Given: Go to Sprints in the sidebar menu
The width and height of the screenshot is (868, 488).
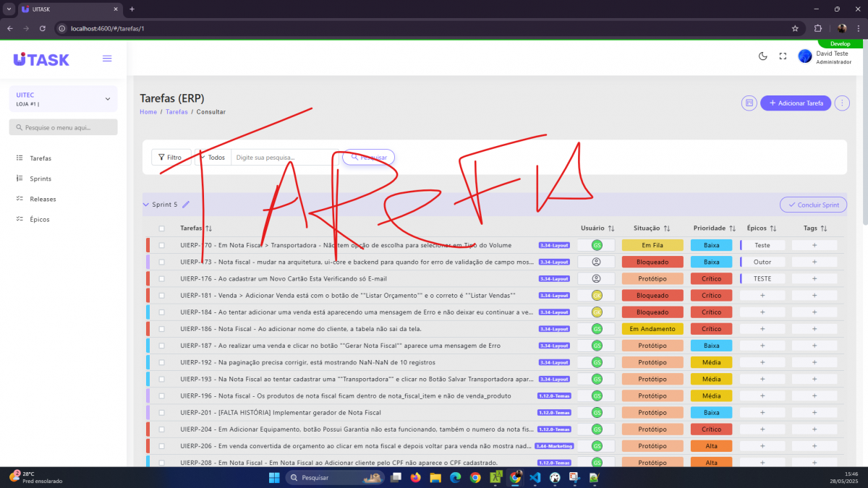Looking at the screenshot, I should 41,179.
